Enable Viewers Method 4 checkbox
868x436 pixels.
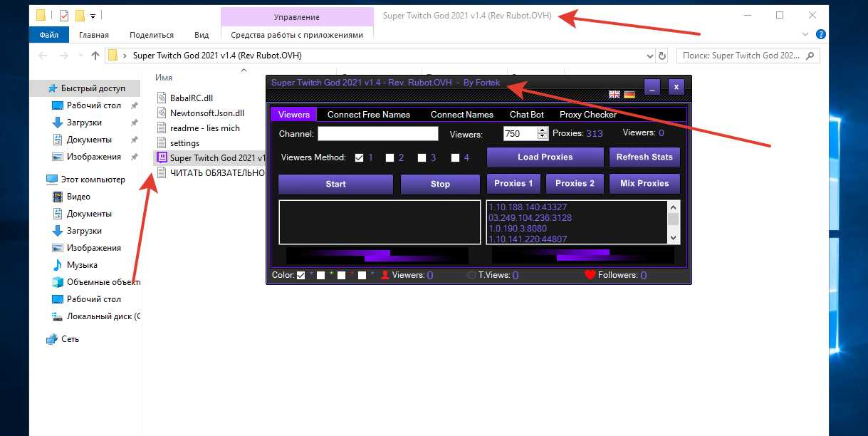[x=455, y=158]
